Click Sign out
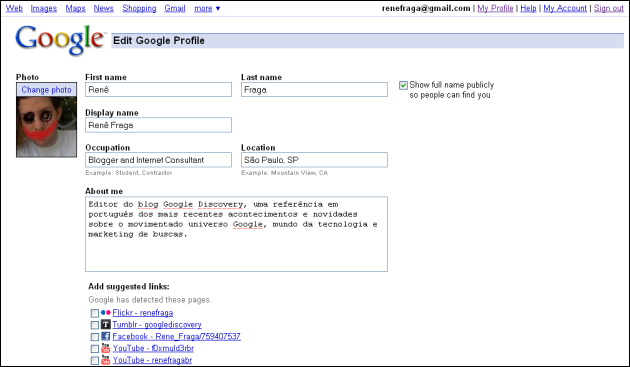This screenshot has width=630, height=367. 608,8
